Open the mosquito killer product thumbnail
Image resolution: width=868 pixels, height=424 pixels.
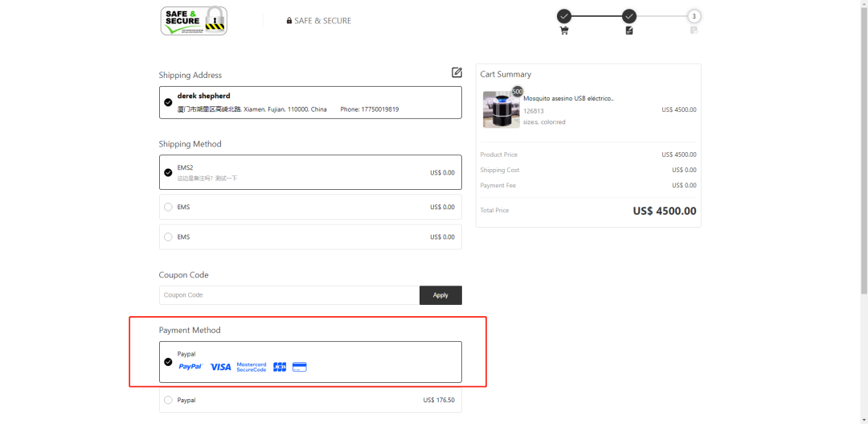pyautogui.click(x=501, y=109)
